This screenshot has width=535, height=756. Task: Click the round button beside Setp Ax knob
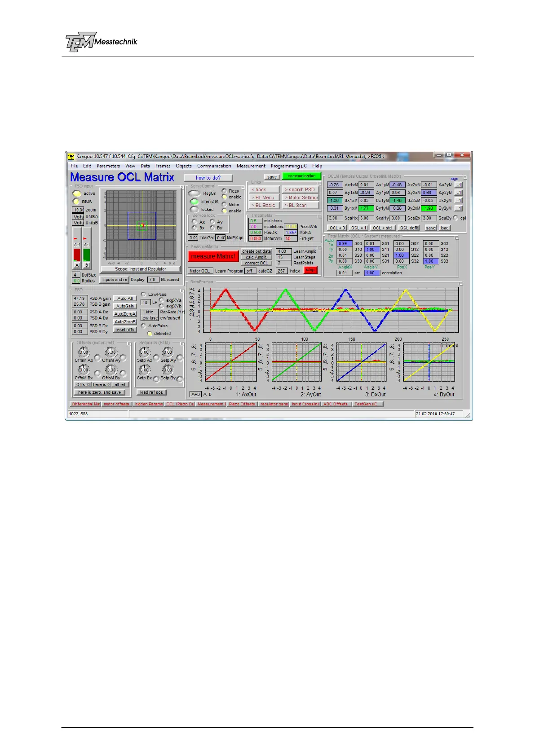[x=156, y=358]
